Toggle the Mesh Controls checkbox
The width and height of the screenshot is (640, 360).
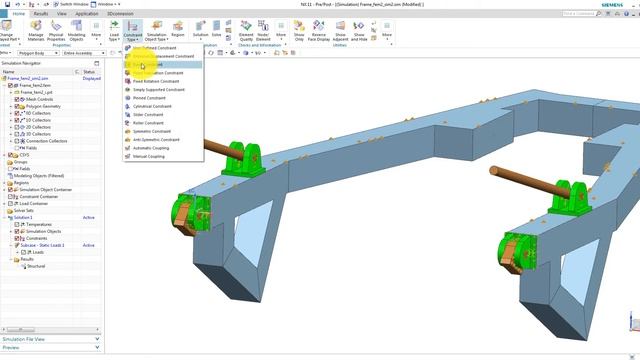[x=17, y=99]
